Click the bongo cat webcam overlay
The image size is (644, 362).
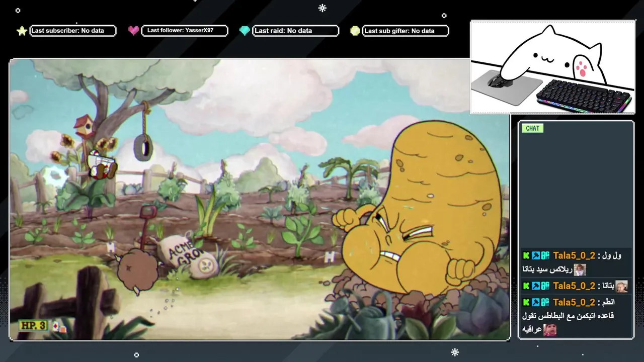click(552, 67)
